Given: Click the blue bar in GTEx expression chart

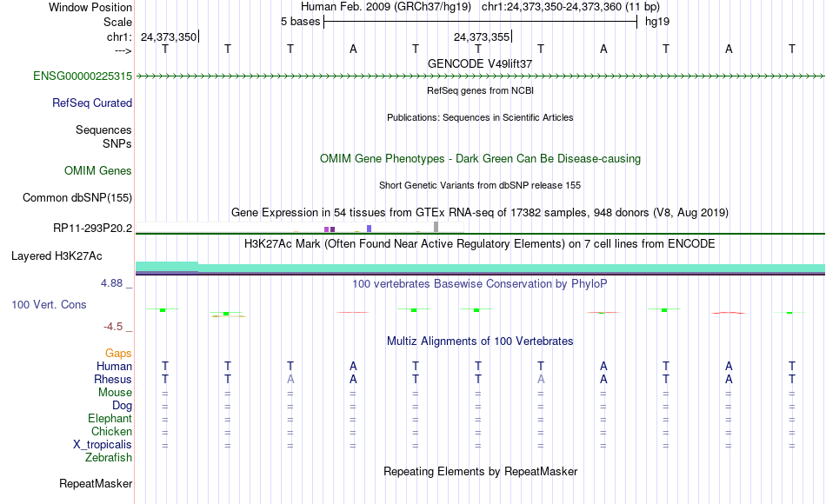Looking at the screenshot, I should click(370, 229).
